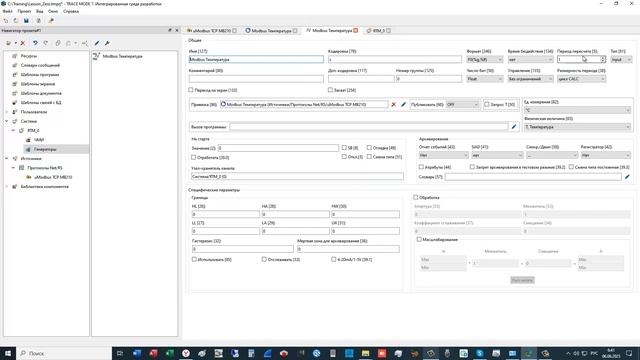Clear the Привязка binding with the red X
The image size is (640, 360).
[393, 104]
